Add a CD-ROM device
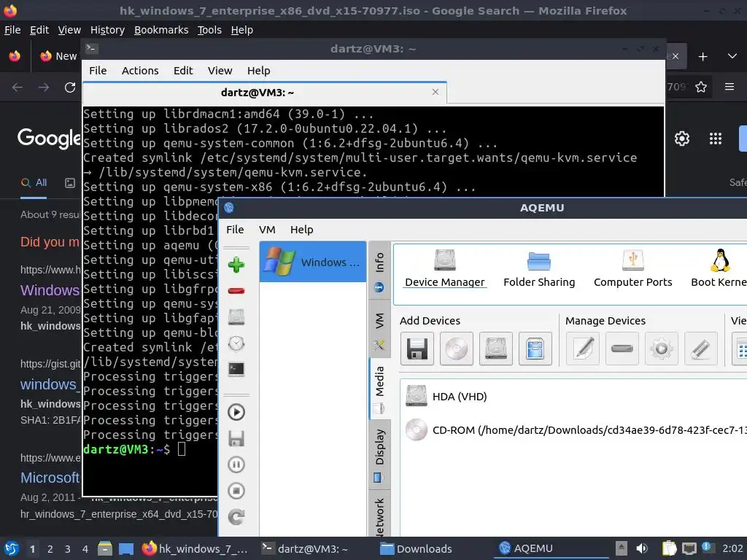Screen dimensions: 747x560 pyautogui.click(x=457, y=349)
